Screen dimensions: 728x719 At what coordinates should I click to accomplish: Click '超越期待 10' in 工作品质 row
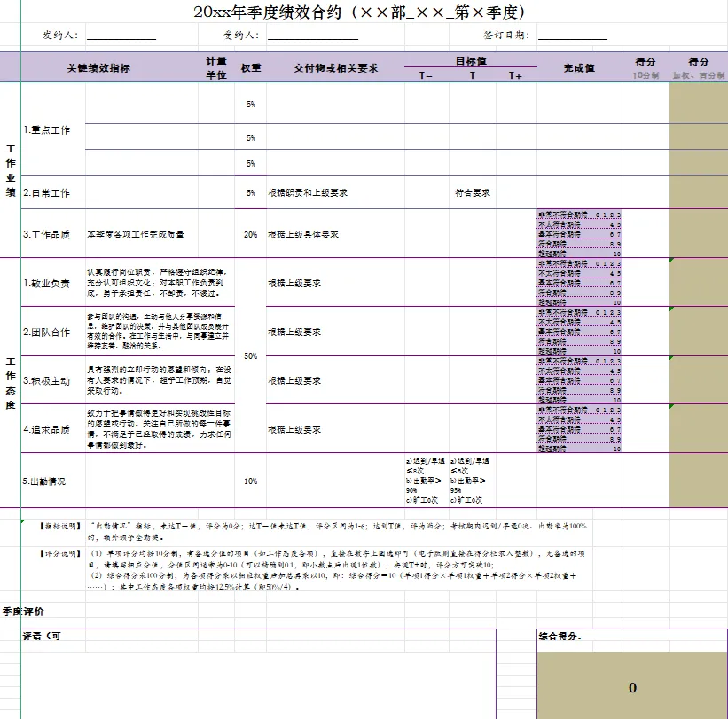(579, 254)
